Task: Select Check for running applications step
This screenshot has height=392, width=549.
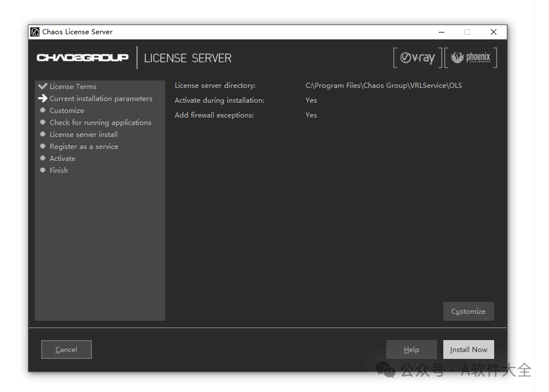Action: 101,122
